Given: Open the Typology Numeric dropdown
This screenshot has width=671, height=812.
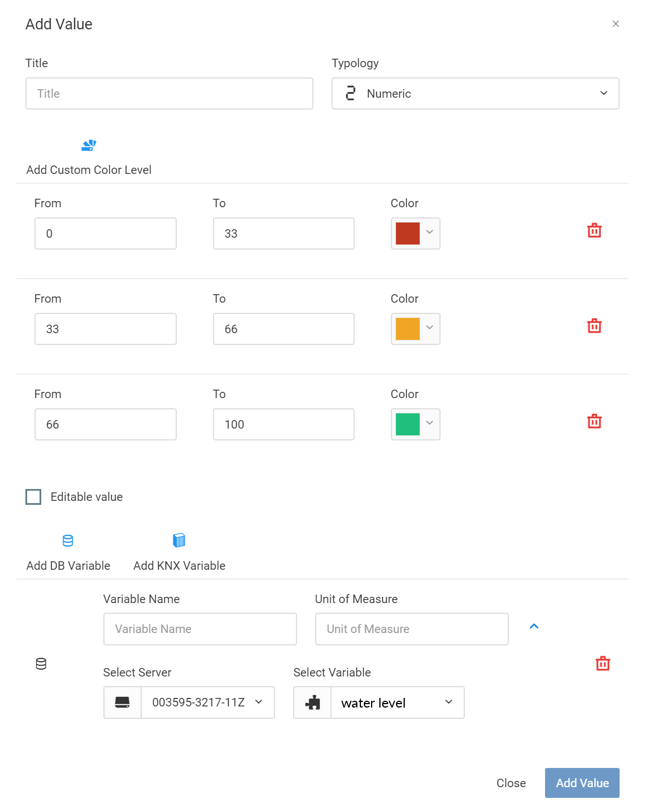Looking at the screenshot, I should [x=476, y=93].
